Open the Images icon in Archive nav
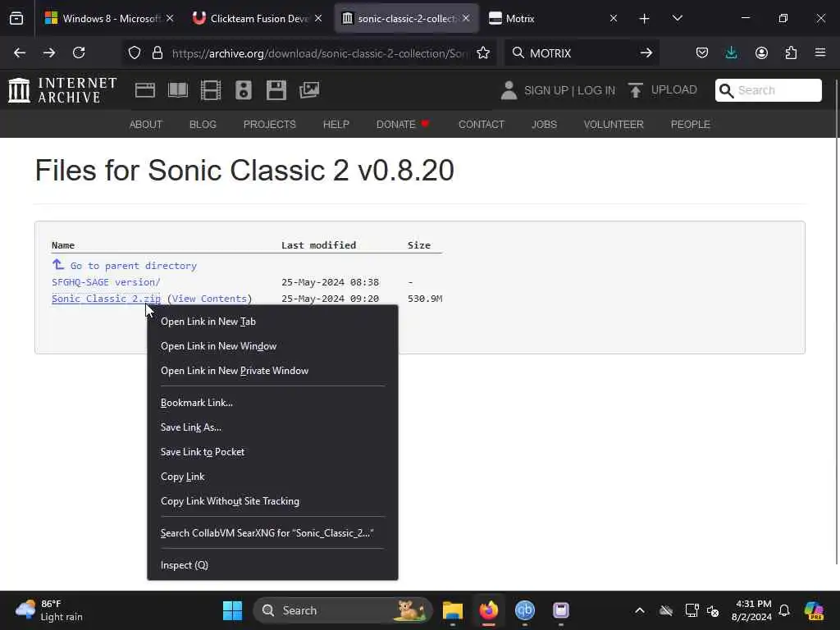Screen dimensions: 840x630 [309, 90]
